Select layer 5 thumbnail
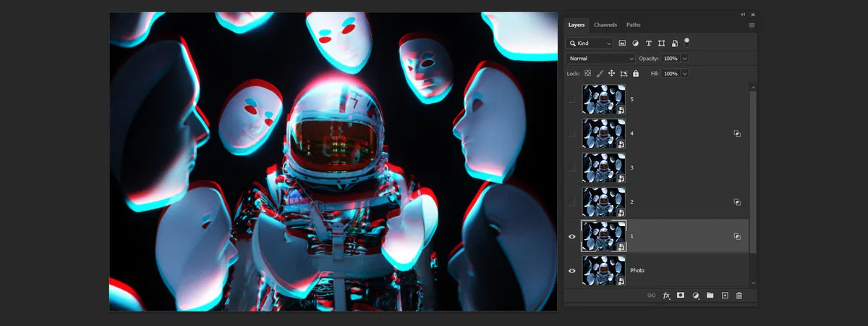 click(604, 99)
